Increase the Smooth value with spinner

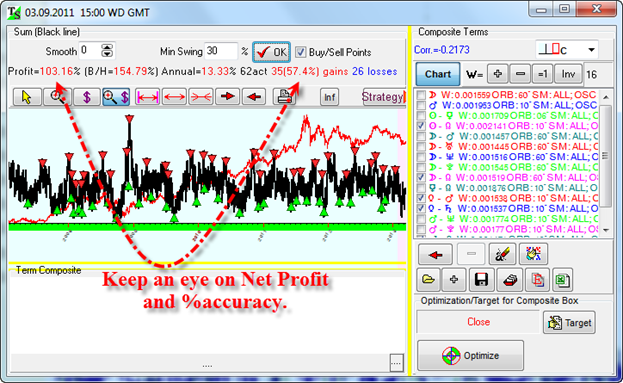(x=107, y=47)
